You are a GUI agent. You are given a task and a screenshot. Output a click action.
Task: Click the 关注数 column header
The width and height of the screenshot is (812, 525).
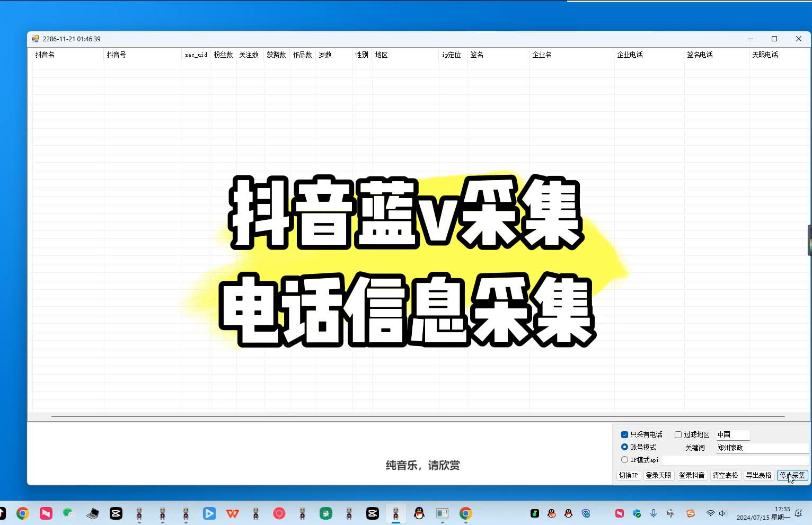coord(250,55)
